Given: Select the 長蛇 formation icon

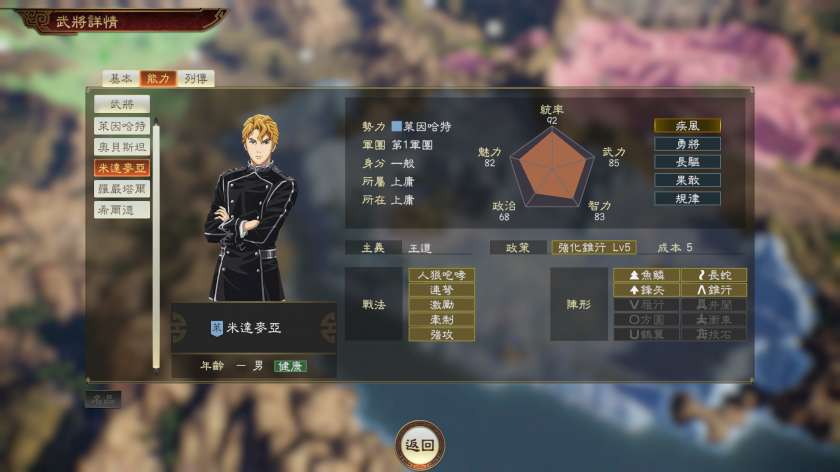Looking at the screenshot, I should click(x=714, y=275).
